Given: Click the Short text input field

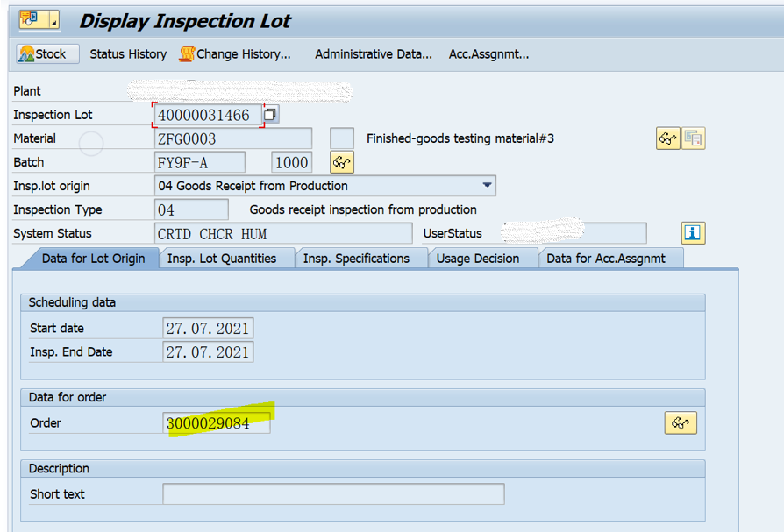Looking at the screenshot, I should pos(333,494).
